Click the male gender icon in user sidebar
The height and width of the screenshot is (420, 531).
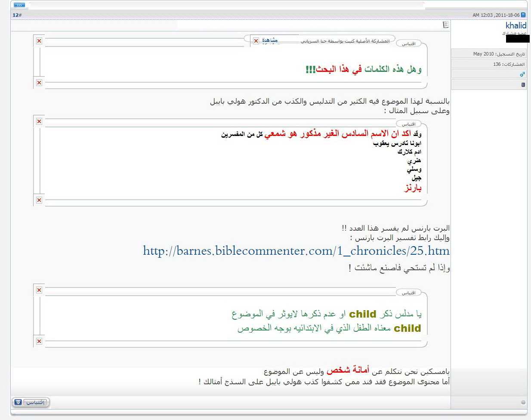click(x=522, y=74)
